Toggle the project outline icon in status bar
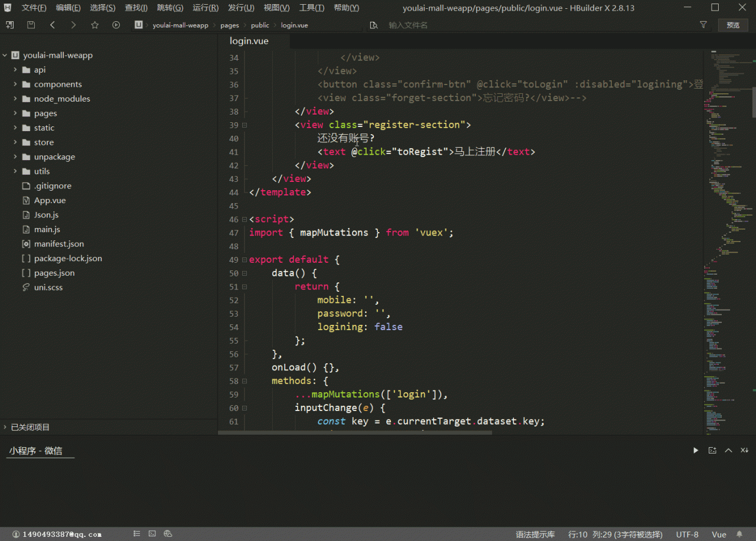Image resolution: width=756 pixels, height=541 pixels. tap(137, 534)
